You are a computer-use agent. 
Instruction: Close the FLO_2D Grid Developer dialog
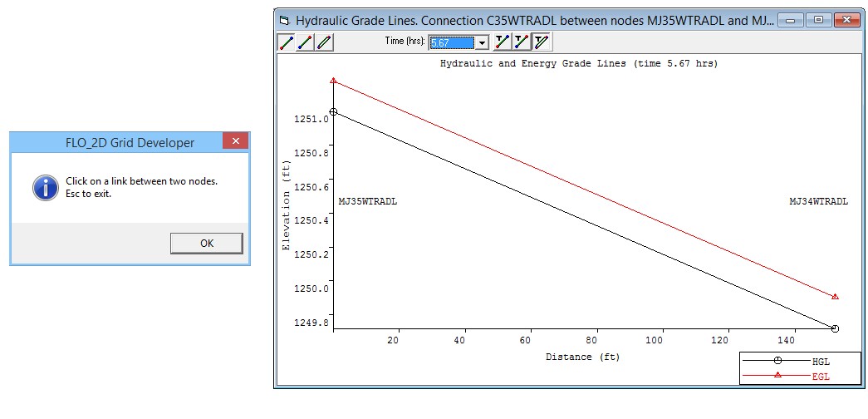236,142
